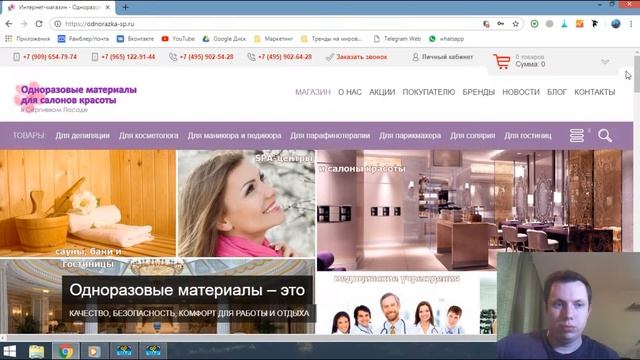
Task: Open Рамблер/почта bookmark
Action: pos(83,39)
